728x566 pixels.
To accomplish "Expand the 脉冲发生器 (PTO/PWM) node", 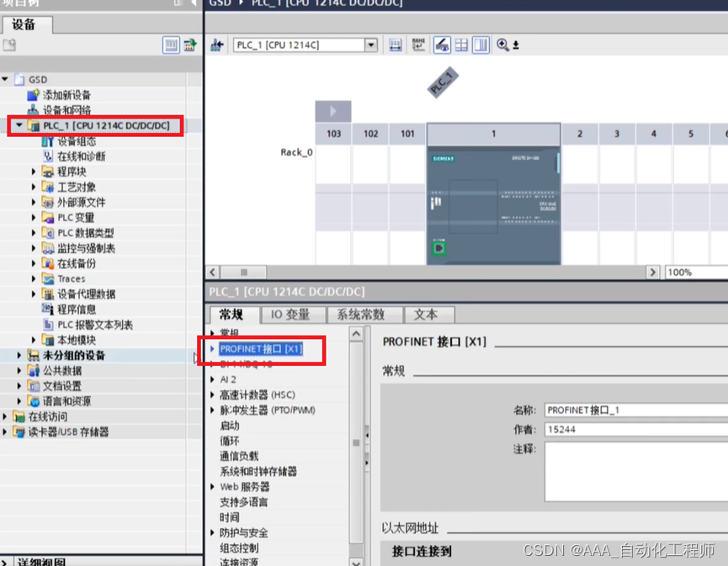I will click(x=212, y=410).
